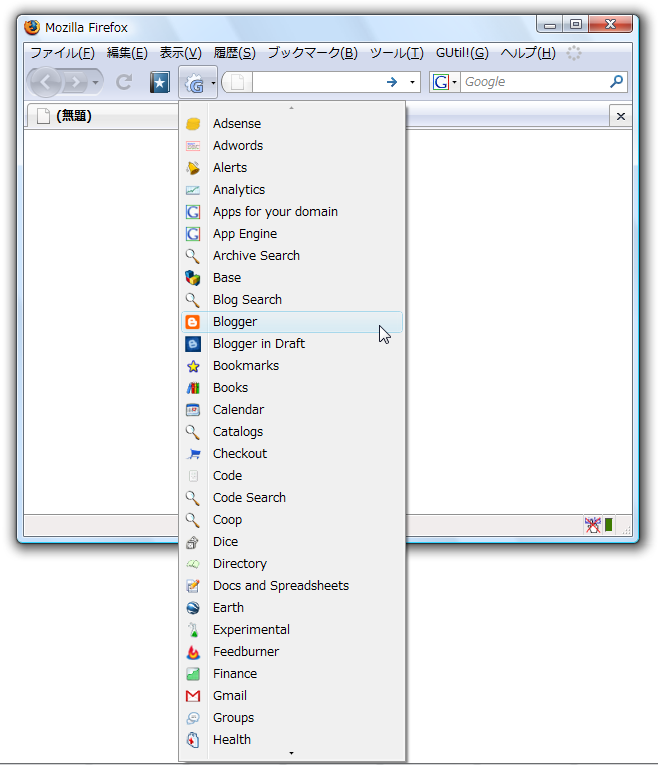
Task: Click the Docs and Spreadsheets icon
Action: (193, 586)
